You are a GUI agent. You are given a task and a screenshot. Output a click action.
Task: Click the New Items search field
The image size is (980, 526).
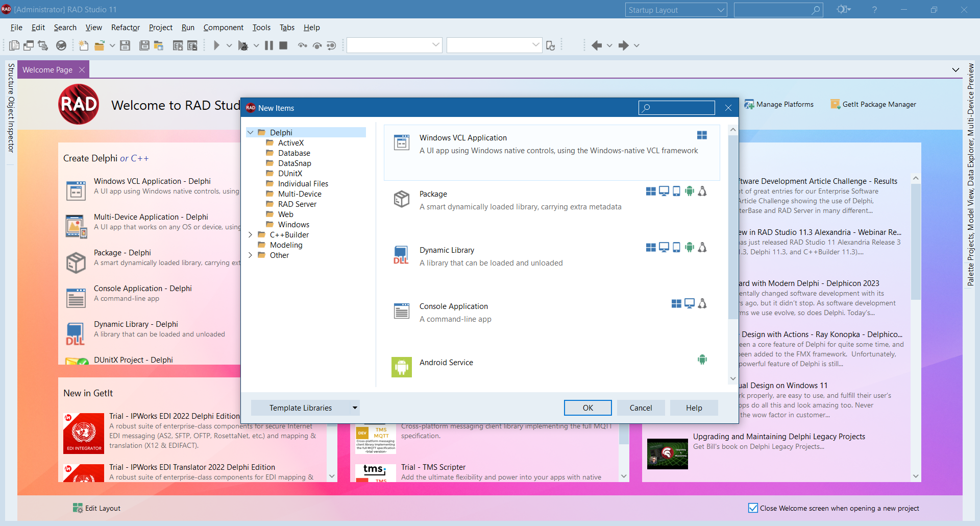(676, 108)
